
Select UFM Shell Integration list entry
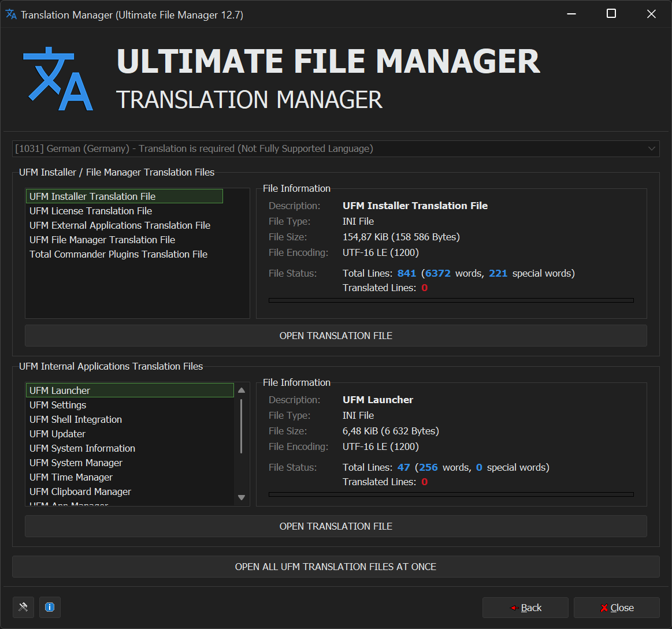click(x=76, y=419)
